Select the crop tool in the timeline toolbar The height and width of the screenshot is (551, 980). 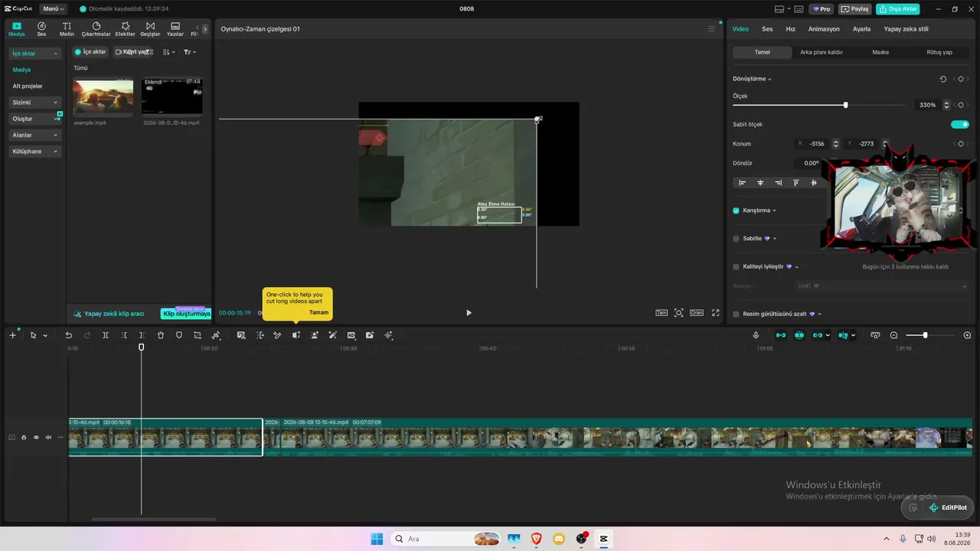[x=198, y=335]
